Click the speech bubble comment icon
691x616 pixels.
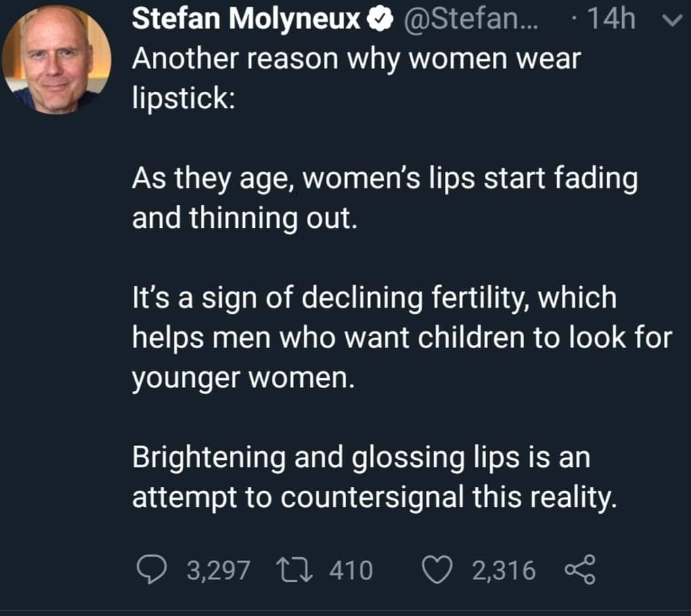[x=151, y=570]
